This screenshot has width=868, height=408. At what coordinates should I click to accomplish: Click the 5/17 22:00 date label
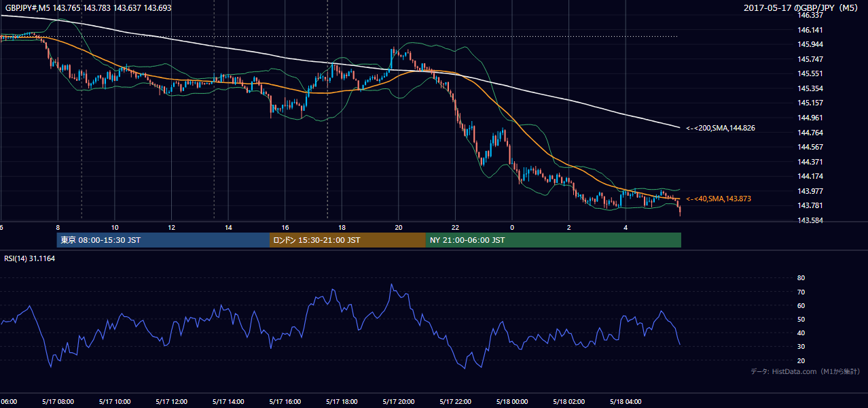tap(455, 401)
